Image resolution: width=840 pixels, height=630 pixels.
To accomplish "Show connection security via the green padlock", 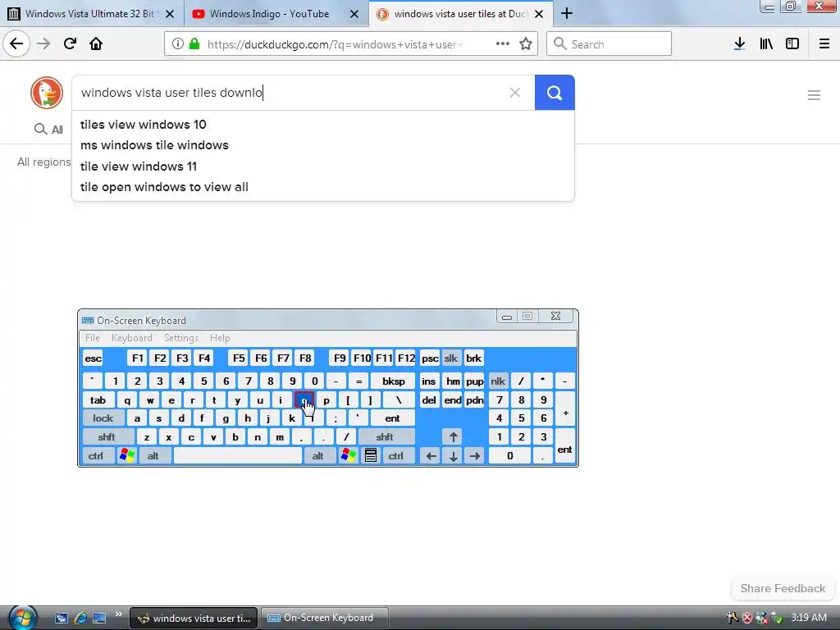I will tap(194, 44).
